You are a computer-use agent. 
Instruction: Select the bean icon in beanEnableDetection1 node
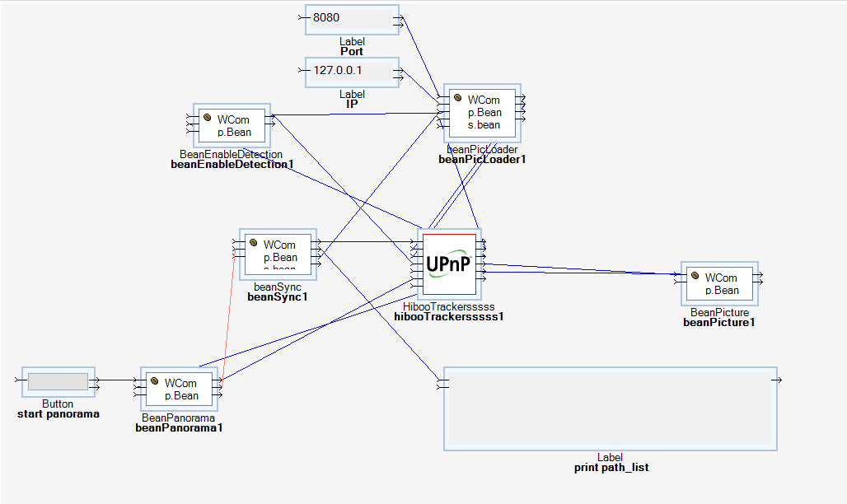pos(208,119)
